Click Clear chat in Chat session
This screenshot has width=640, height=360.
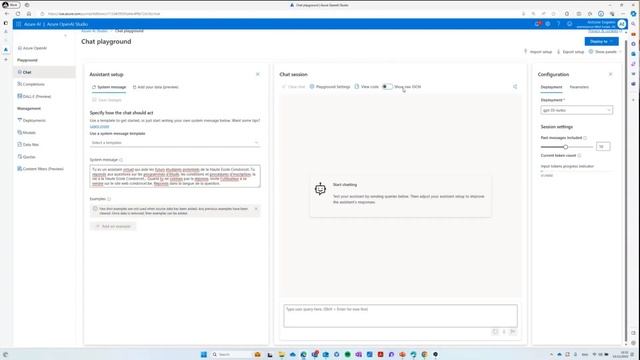point(293,87)
